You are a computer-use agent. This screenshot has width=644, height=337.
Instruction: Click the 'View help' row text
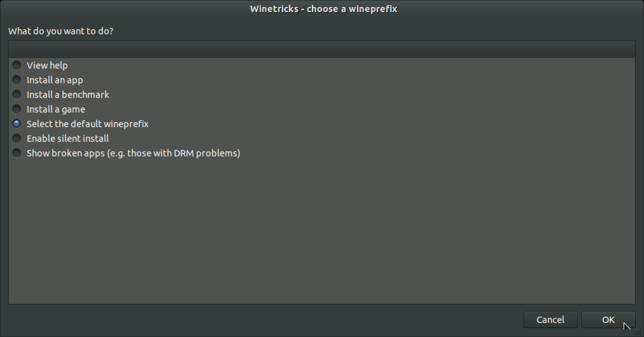pos(47,65)
